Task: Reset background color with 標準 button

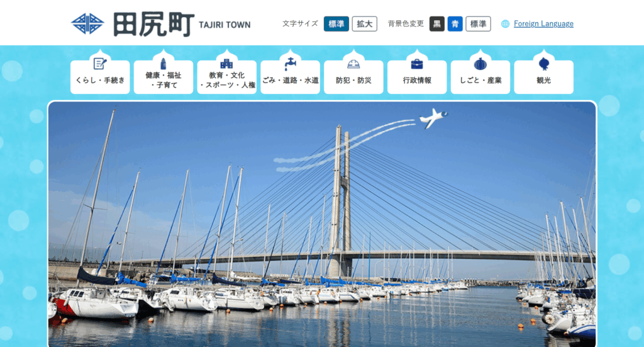Action: [x=478, y=24]
